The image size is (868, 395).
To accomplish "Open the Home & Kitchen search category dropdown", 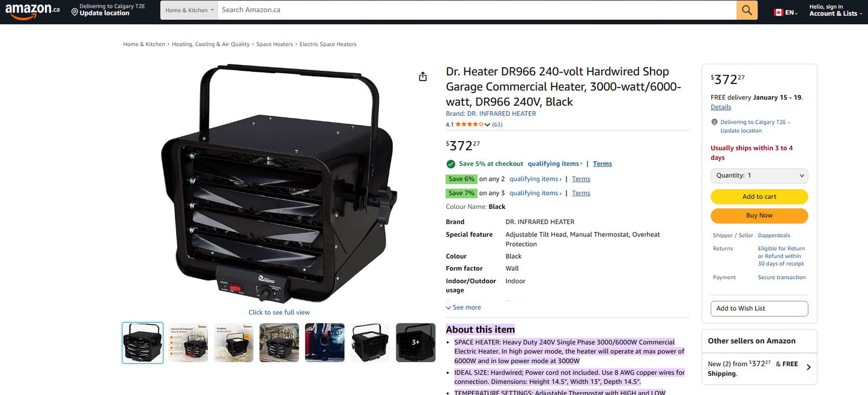I will 188,10.
